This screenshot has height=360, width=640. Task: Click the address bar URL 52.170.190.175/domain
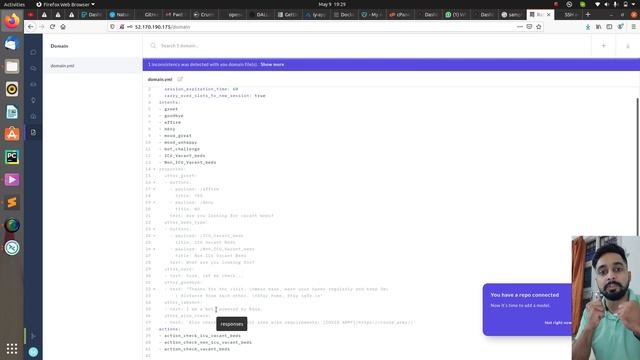162,27
